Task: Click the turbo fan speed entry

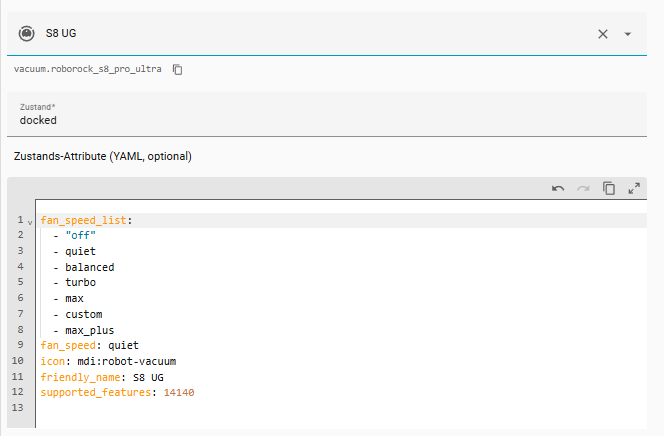Action: 80,283
